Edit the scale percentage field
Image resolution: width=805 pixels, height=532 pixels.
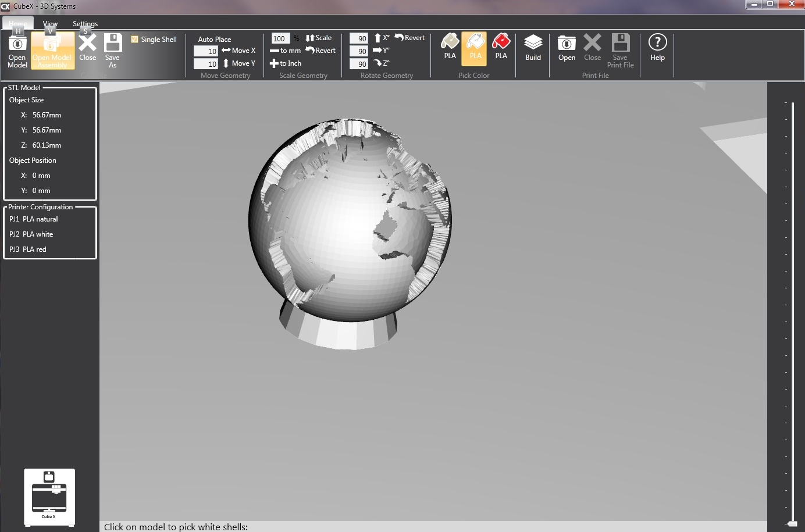pos(280,38)
